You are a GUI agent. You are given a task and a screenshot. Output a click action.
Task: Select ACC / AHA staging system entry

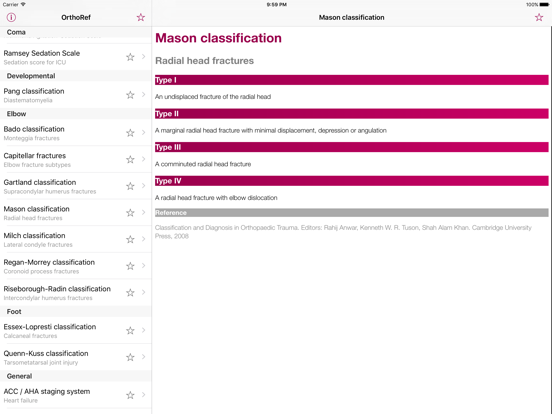76,395
